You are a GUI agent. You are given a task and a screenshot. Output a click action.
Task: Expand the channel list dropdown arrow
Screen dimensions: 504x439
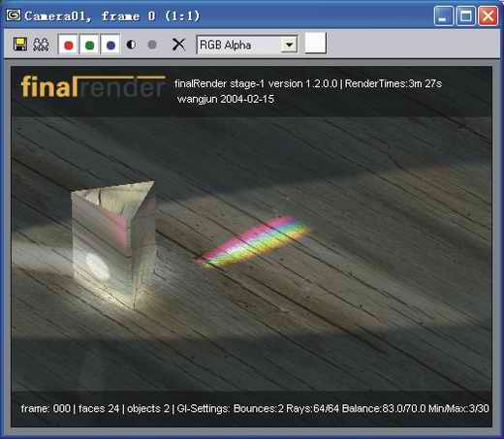click(289, 45)
